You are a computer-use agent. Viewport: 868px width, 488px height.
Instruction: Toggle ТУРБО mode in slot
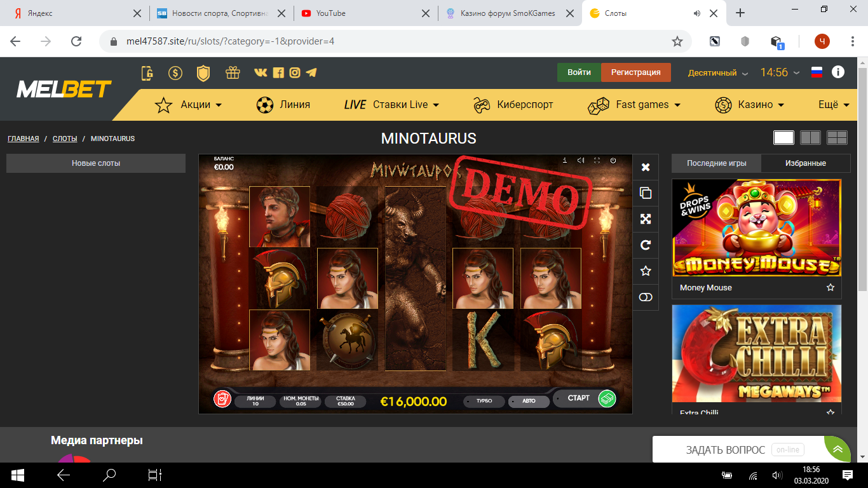(x=484, y=402)
